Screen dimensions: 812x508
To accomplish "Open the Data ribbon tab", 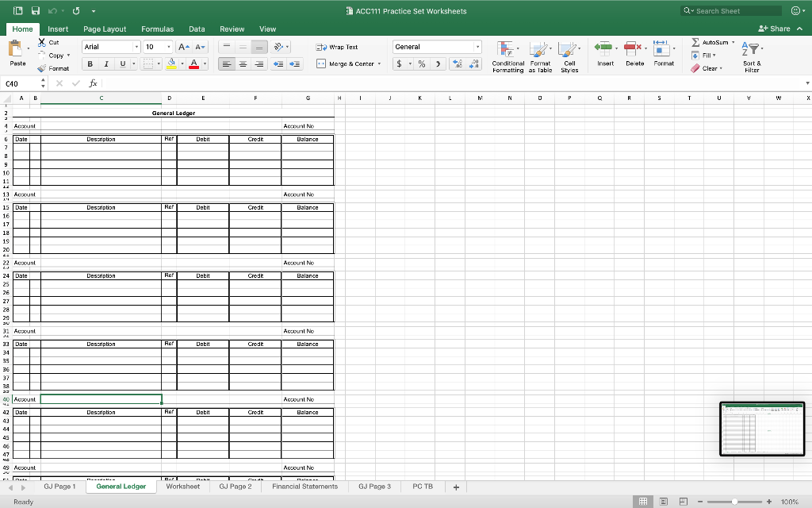I will point(197,29).
